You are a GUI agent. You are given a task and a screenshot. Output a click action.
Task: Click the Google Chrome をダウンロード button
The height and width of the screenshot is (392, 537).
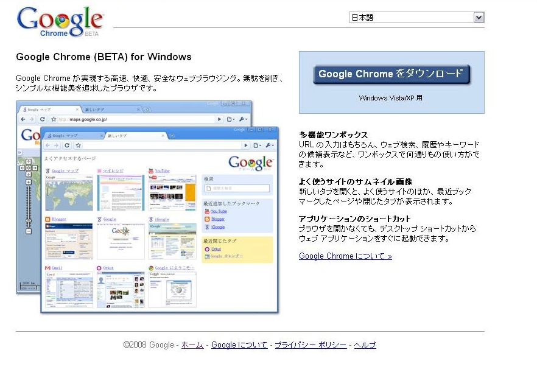click(391, 74)
